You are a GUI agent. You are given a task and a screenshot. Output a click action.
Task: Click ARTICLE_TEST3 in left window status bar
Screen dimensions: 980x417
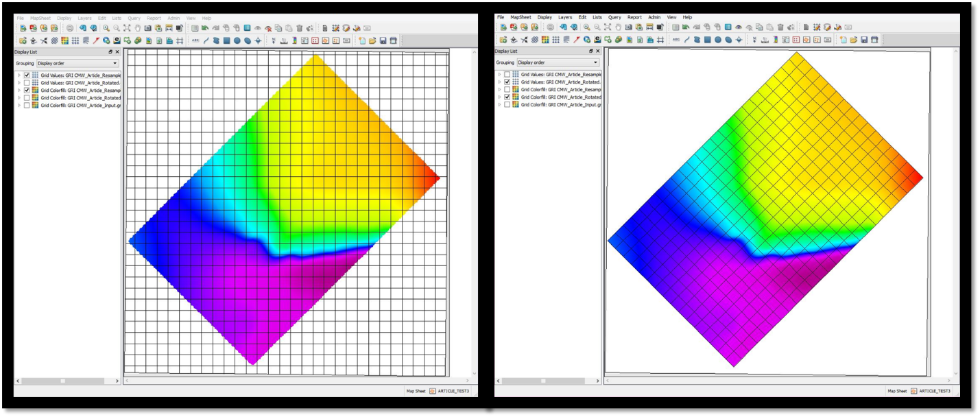(x=453, y=391)
